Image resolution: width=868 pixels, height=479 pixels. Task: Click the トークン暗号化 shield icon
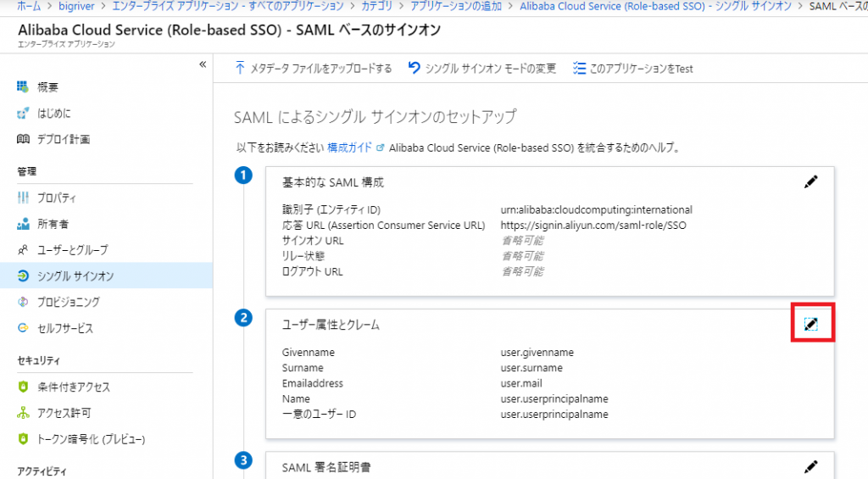tap(23, 438)
